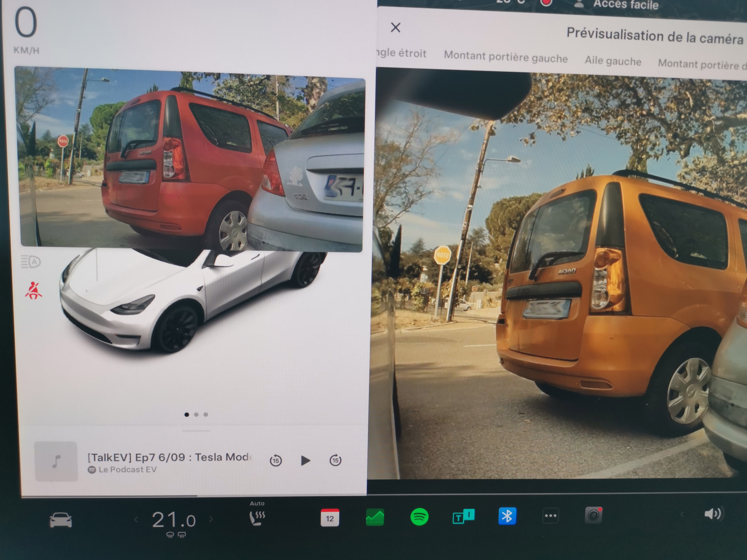Toggle the auto high beam headlights icon
747x560 pixels.
31,262
